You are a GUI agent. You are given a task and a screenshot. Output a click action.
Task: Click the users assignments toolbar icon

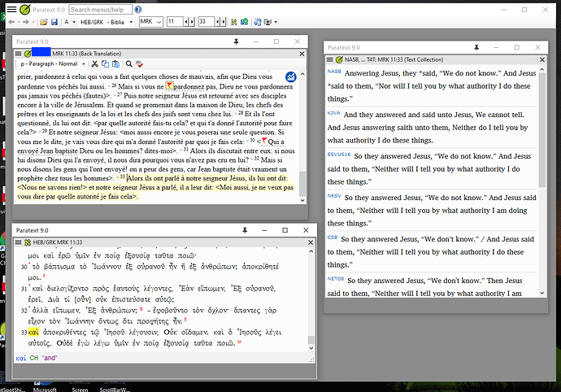point(267,22)
